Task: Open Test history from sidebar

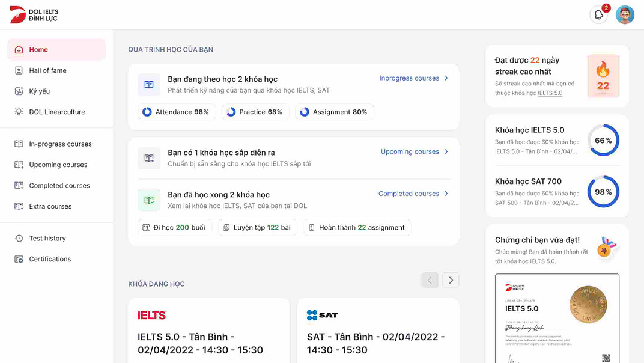Action: coord(47,239)
